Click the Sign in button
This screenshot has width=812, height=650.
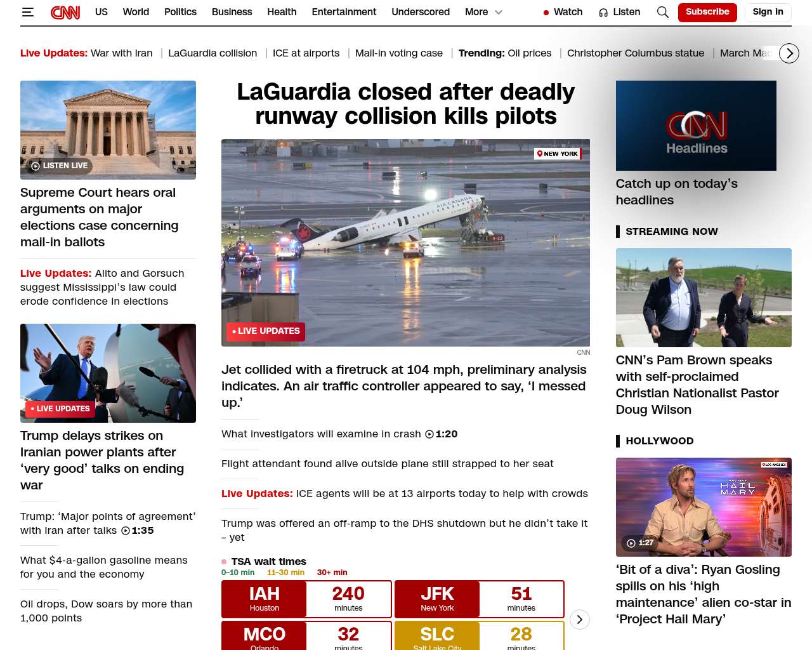(x=768, y=12)
